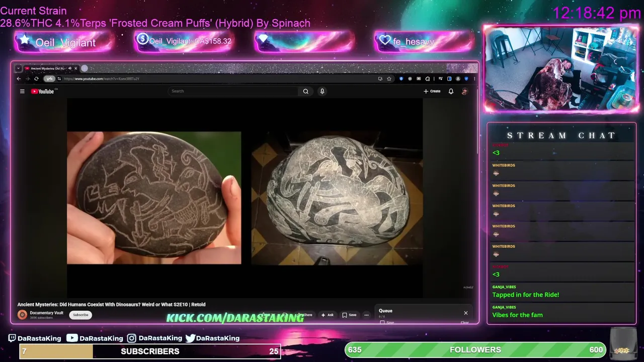This screenshot has width=644, height=362.
Task: Click the 12:18:42 pm clock overlay
Action: click(597, 13)
